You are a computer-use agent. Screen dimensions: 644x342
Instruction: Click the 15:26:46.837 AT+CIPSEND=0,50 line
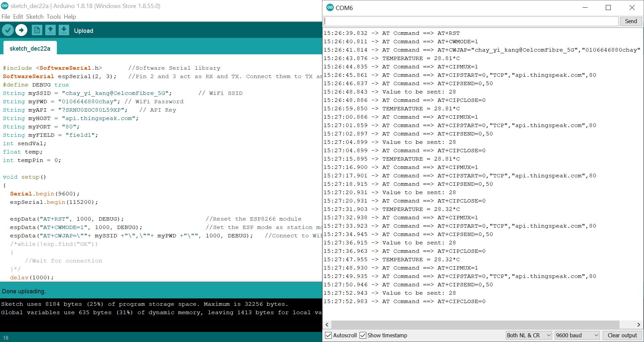click(x=408, y=83)
